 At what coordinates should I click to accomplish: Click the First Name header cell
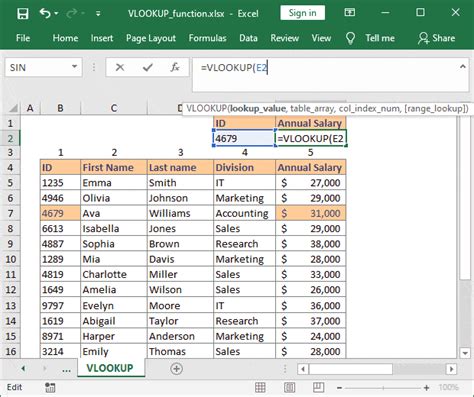point(114,167)
